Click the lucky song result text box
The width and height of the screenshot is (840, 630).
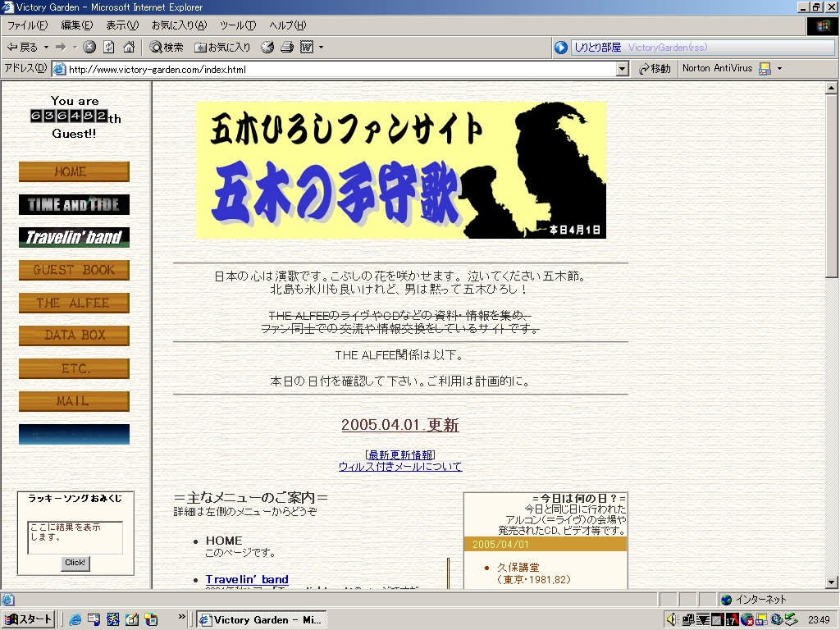tap(75, 537)
